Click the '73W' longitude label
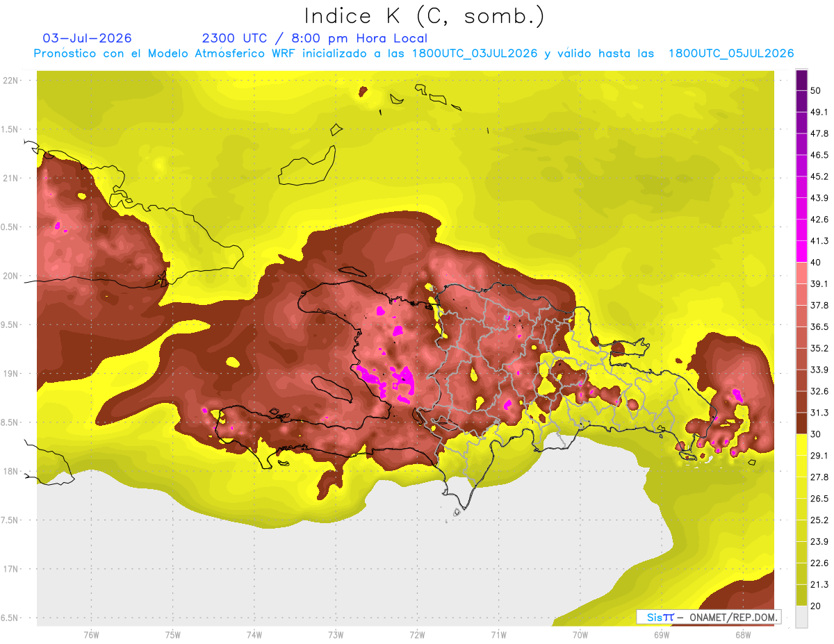The height and width of the screenshot is (644, 834). pyautogui.click(x=336, y=635)
